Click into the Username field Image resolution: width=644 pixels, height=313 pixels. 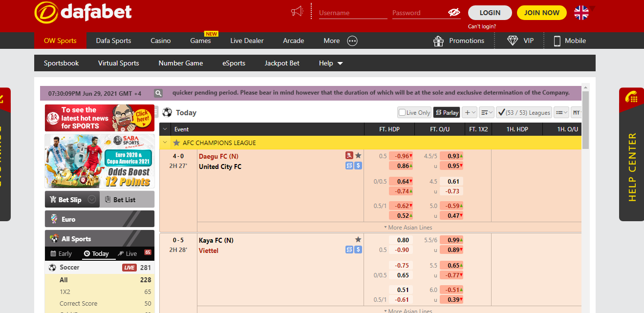coord(353,13)
